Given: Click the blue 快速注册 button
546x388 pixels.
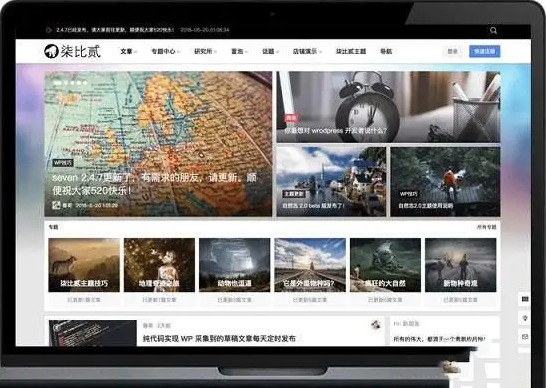Looking at the screenshot, I should 484,51.
